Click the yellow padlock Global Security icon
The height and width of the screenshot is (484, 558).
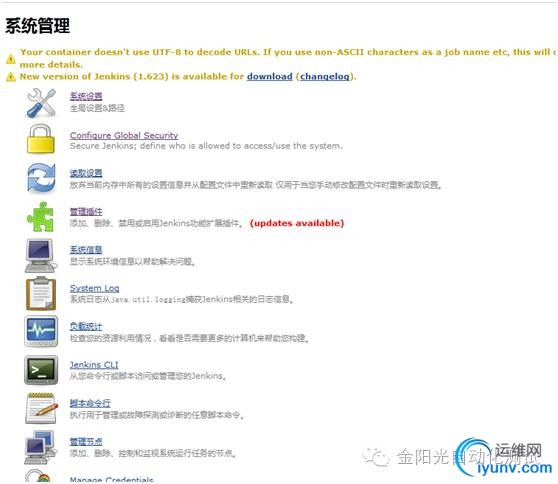tap(41, 139)
